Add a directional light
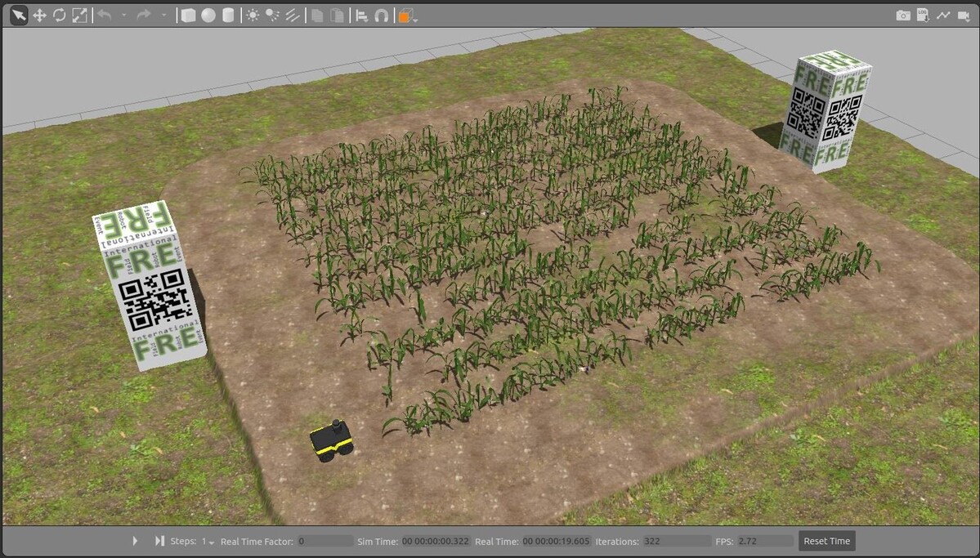The width and height of the screenshot is (980, 558). tap(293, 16)
